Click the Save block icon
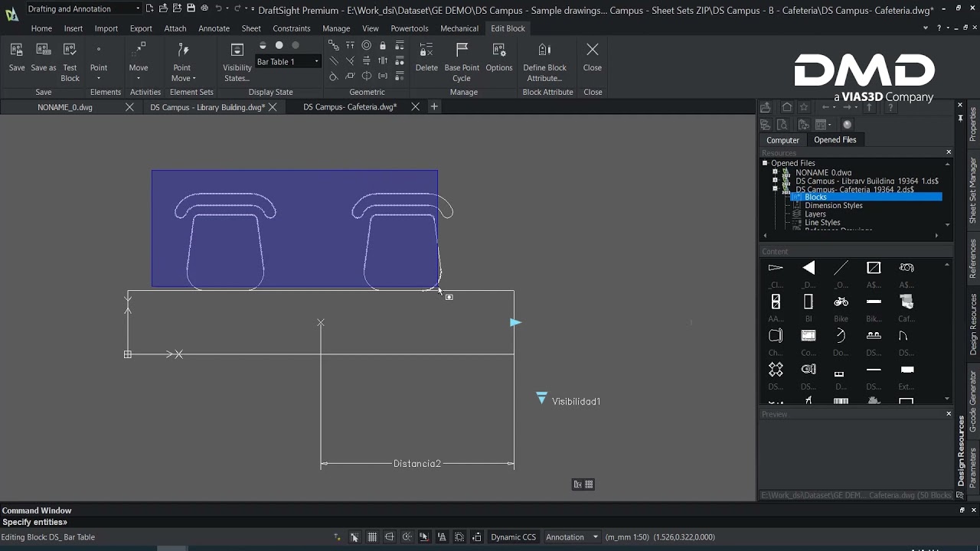980x551 pixels. pos(17,50)
